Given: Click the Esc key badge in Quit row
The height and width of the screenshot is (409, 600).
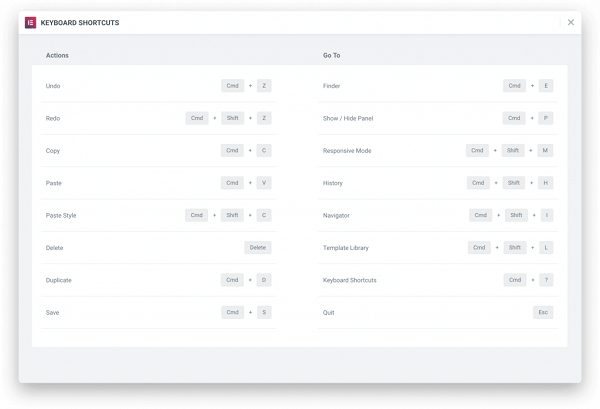Looking at the screenshot, I should 543,312.
